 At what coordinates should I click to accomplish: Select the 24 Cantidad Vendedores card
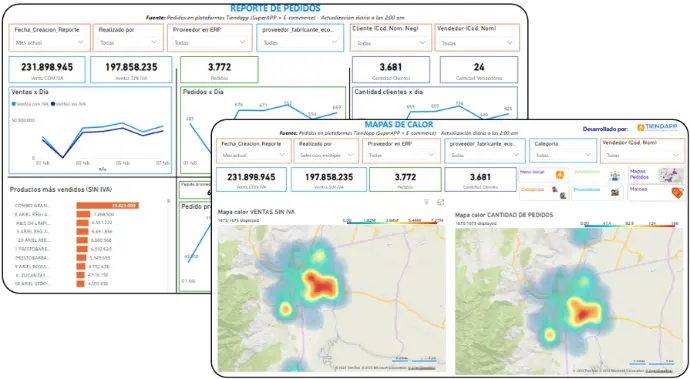(479, 70)
